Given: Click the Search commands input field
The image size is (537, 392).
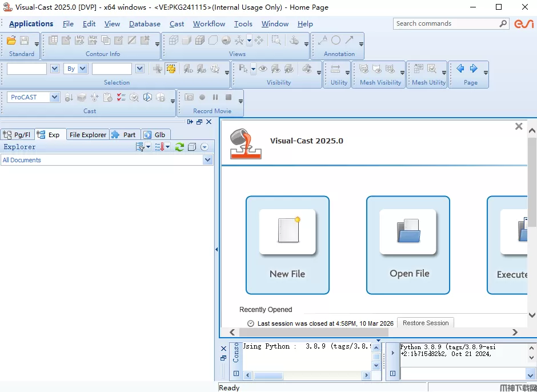Looking at the screenshot, I should point(446,23).
